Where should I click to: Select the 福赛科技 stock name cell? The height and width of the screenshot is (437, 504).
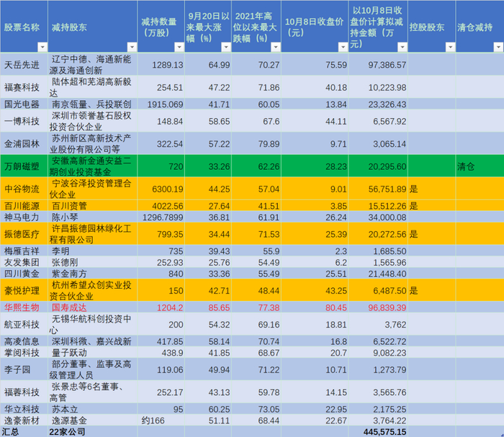[24, 87]
